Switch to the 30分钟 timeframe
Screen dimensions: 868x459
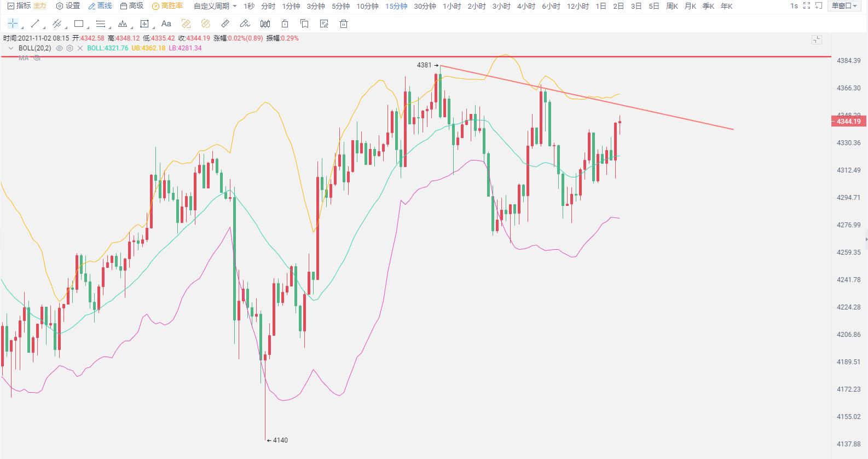[425, 6]
